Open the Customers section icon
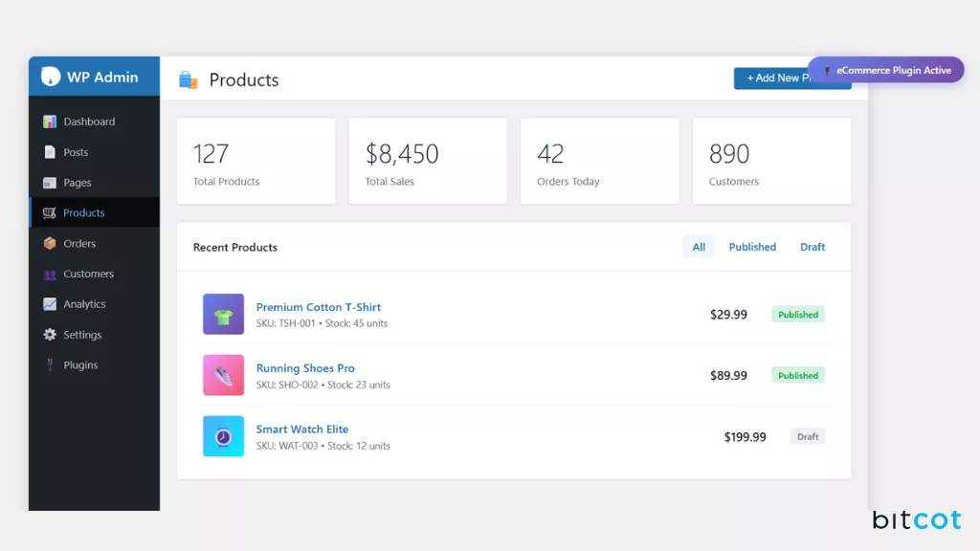 (51, 274)
